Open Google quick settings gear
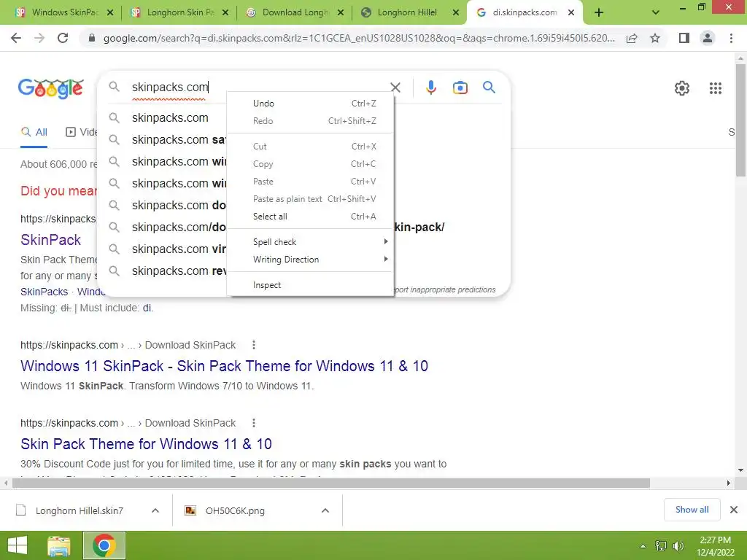This screenshot has height=560, width=747. click(x=682, y=88)
